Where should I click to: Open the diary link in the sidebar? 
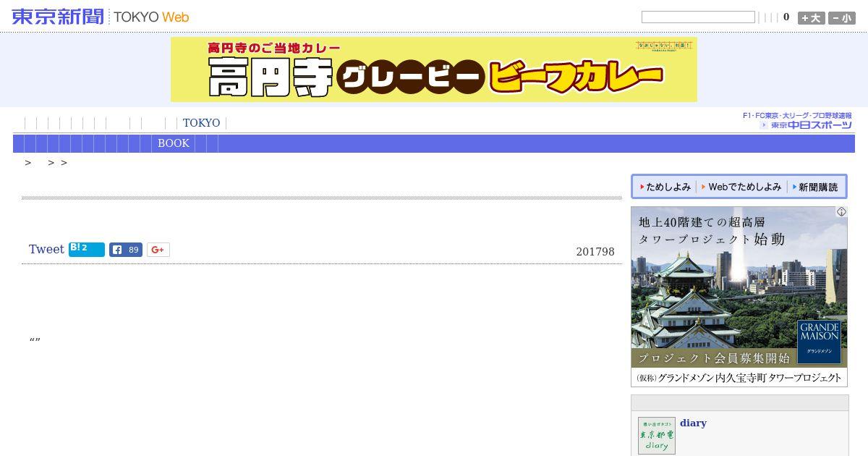click(693, 423)
